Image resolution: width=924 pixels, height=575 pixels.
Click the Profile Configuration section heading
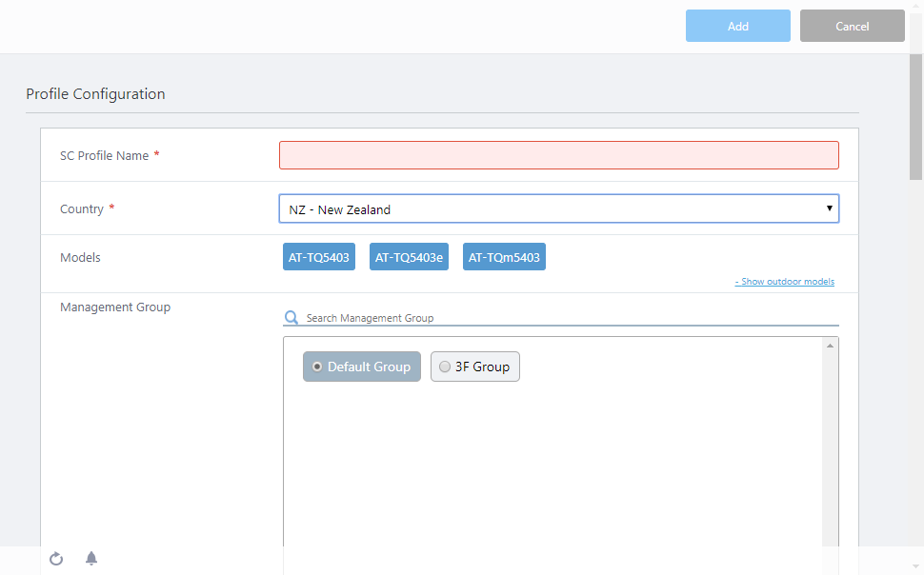[x=95, y=94]
